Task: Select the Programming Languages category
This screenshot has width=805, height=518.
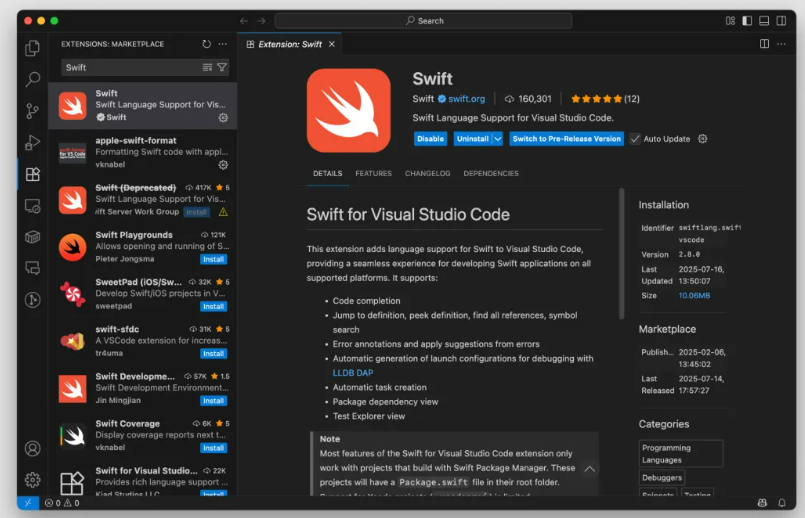Action: (x=681, y=454)
